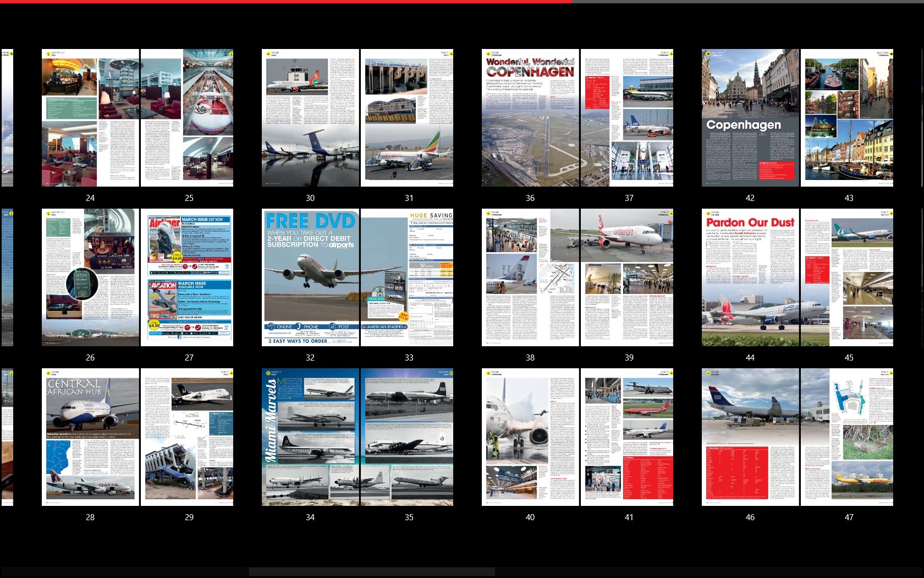Select the Central African Hub page 28
The width and height of the screenshot is (924, 578).
pos(90,437)
